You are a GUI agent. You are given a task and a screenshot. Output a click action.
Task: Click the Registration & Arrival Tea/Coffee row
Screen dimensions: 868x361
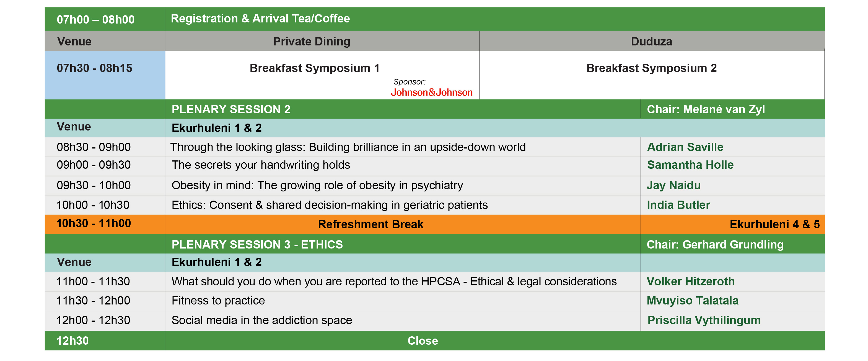click(435, 19)
